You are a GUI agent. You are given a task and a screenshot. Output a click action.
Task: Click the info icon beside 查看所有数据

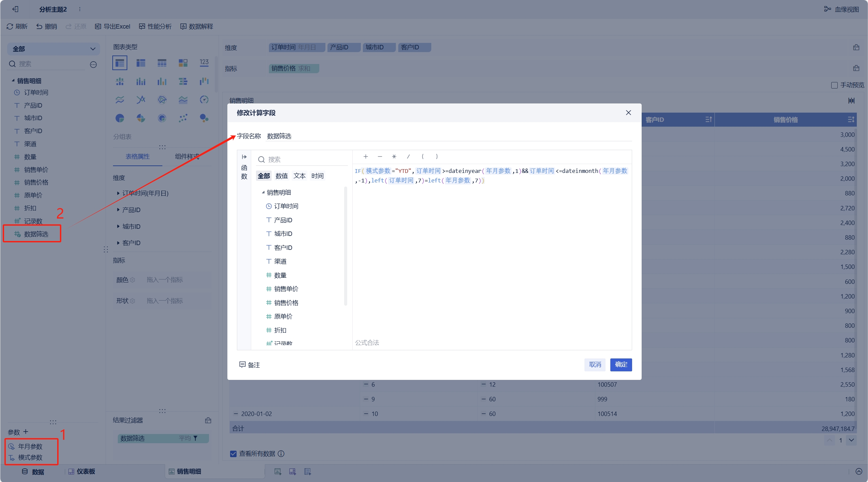tap(281, 454)
